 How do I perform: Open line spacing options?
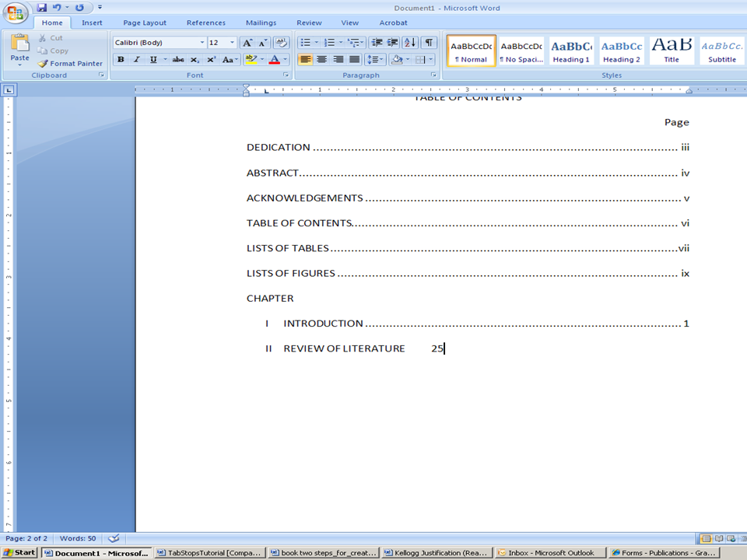tap(375, 60)
